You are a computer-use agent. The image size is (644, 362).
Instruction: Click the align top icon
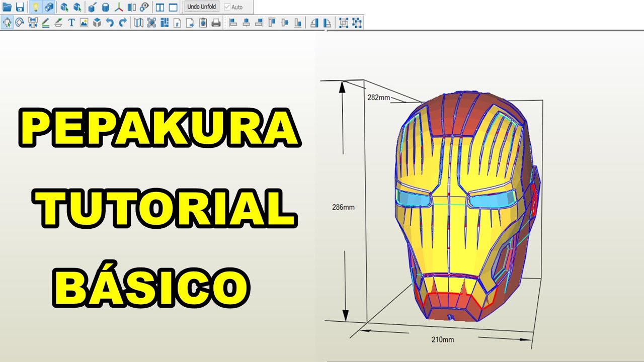272,22
